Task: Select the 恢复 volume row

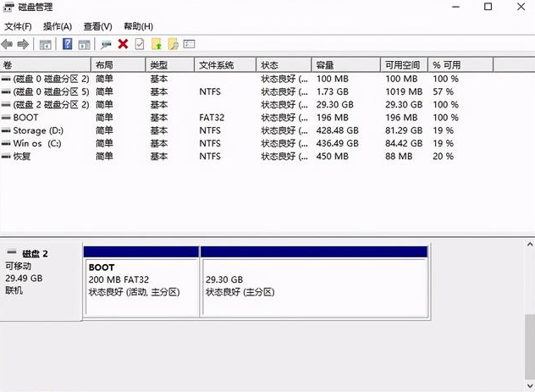Action: pos(246,157)
